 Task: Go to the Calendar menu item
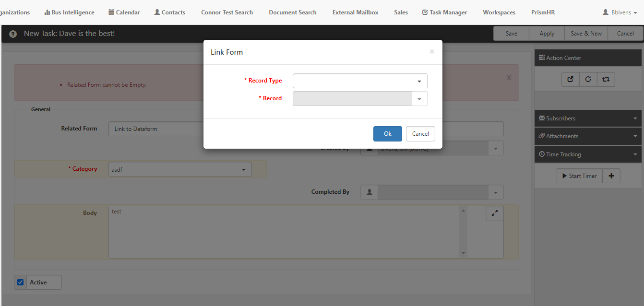[124, 12]
